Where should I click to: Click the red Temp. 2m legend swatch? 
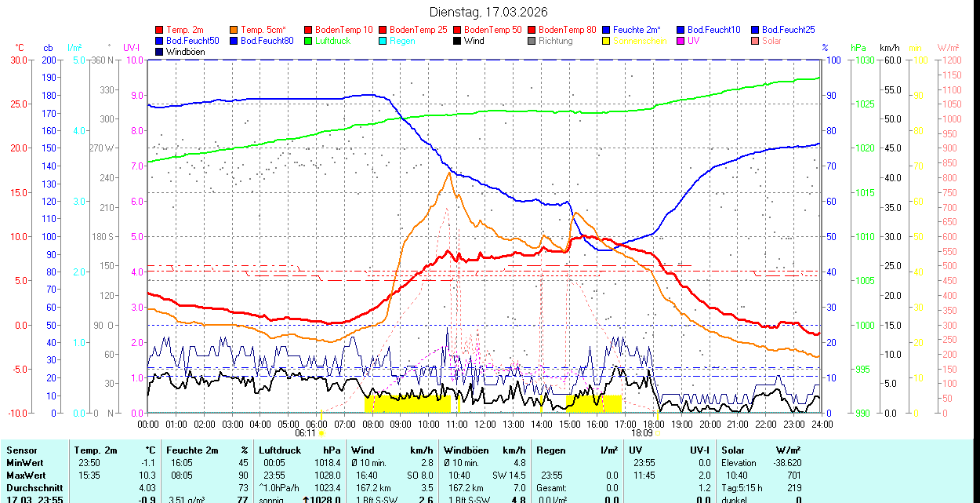[160, 30]
